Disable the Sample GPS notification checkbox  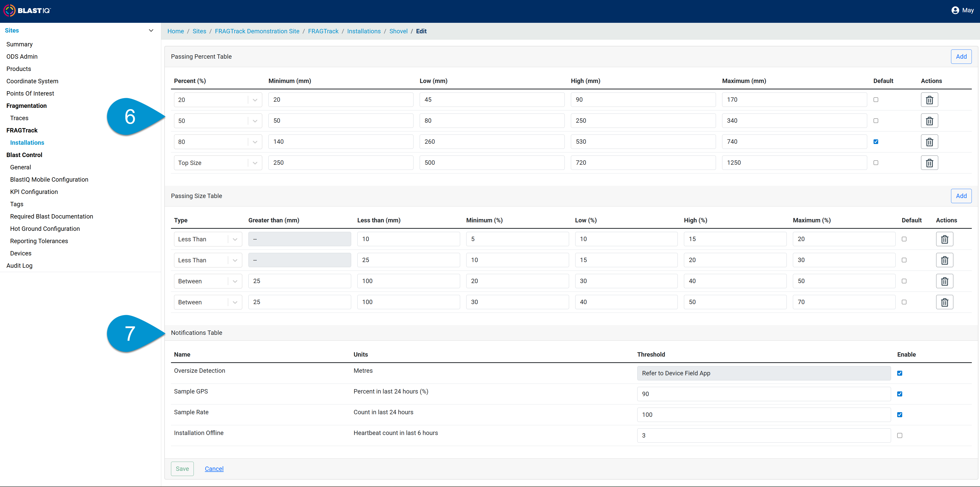click(x=900, y=394)
